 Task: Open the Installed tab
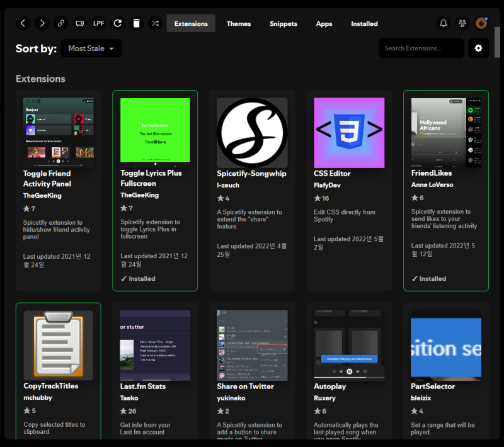point(364,24)
